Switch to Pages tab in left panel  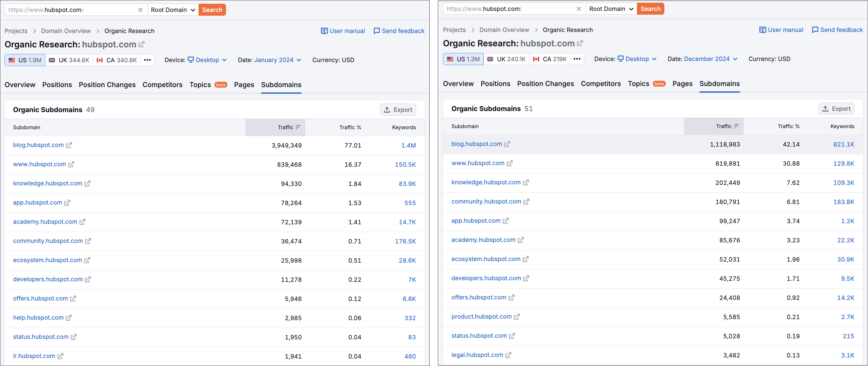click(x=244, y=85)
